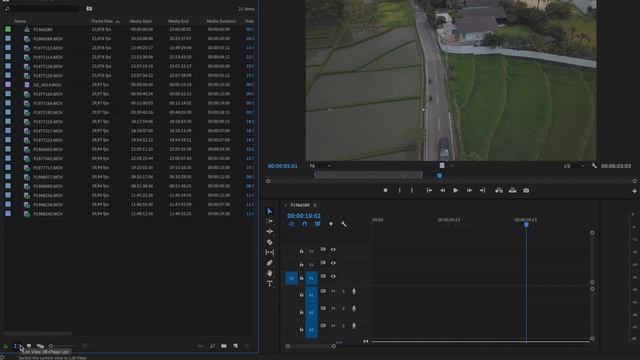Select the Pen tool
The width and height of the screenshot is (640, 360).
[x=269, y=263]
